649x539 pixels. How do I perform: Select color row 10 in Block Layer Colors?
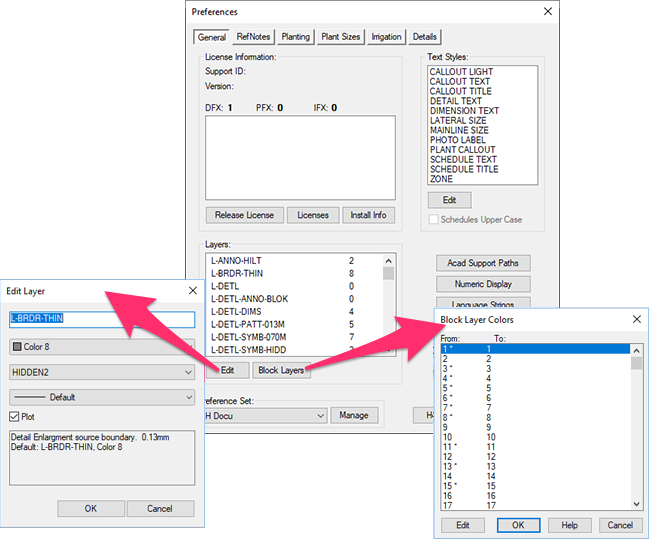[536, 437]
